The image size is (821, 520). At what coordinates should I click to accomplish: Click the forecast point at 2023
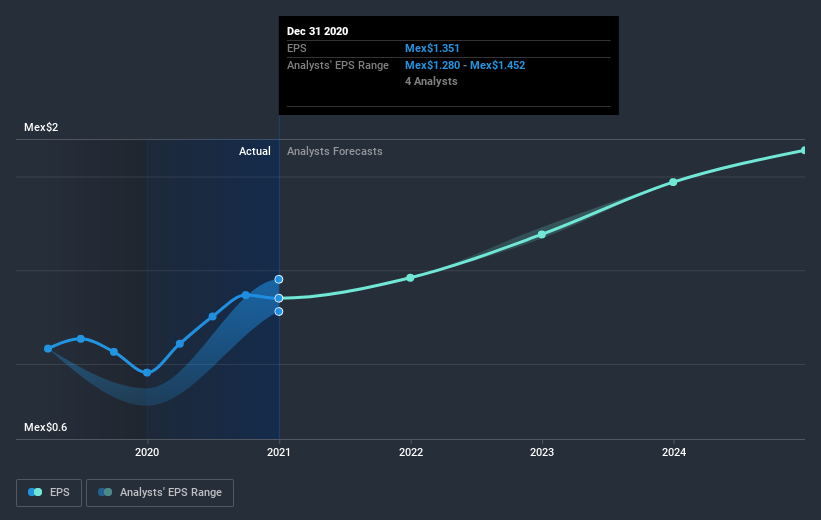542,235
